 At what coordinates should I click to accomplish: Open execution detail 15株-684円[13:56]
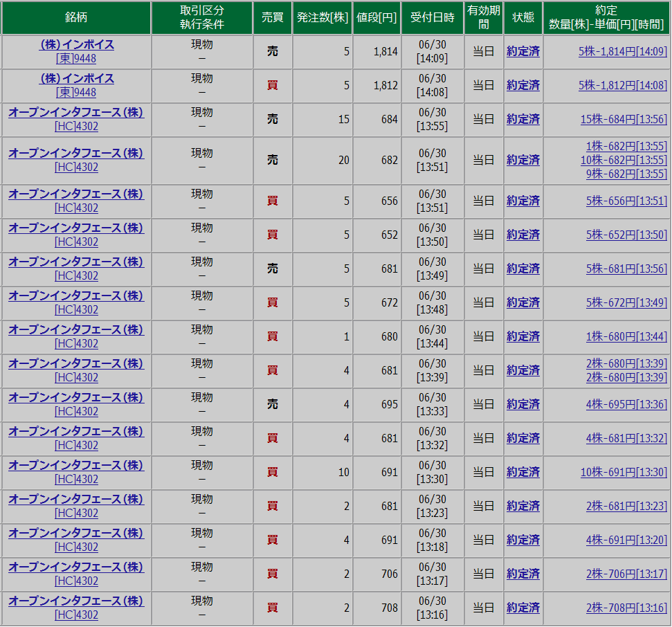624,119
